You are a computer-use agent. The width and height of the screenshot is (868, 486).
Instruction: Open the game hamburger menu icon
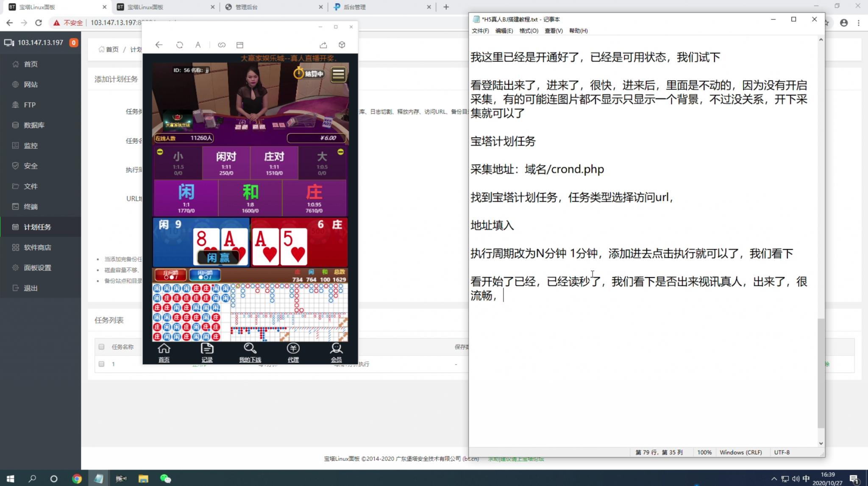coord(338,74)
